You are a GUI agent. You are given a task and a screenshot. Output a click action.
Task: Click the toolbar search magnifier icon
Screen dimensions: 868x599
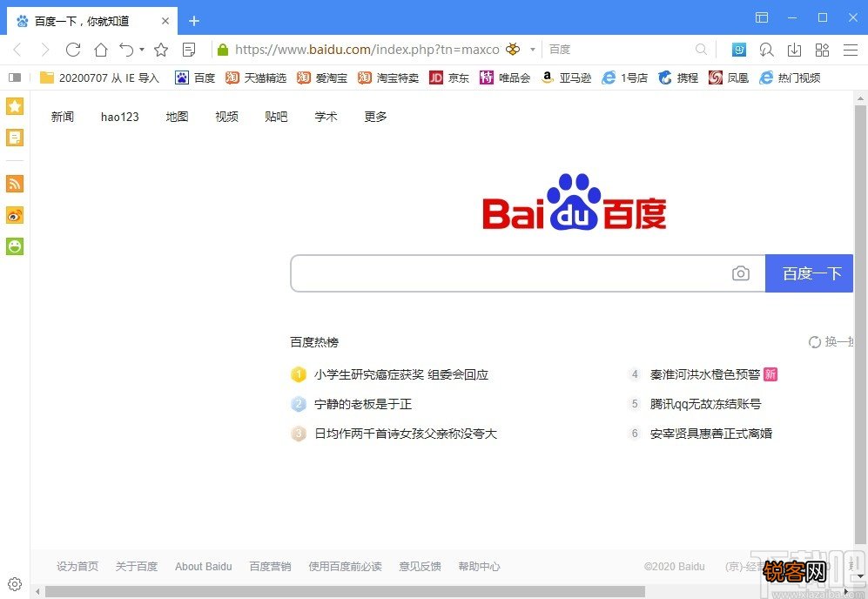[702, 50]
